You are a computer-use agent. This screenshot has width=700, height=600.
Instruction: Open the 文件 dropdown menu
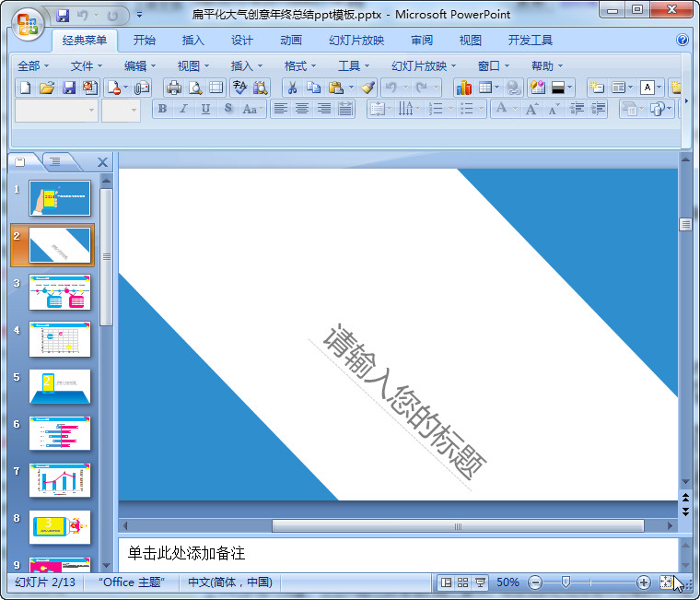point(87,66)
